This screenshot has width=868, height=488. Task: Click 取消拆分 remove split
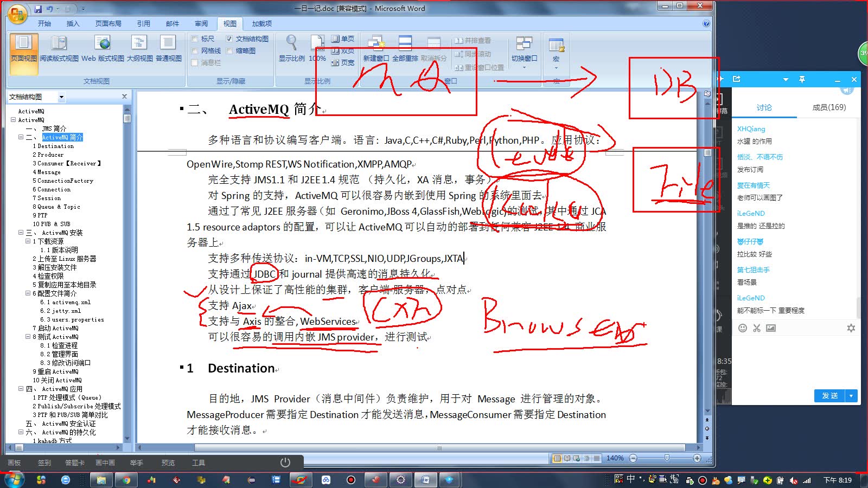433,49
